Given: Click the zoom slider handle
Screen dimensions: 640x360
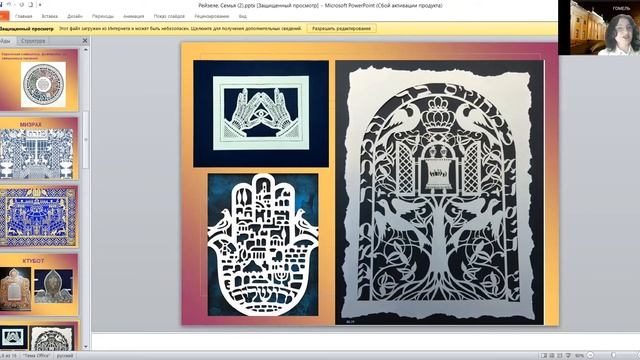Looking at the screenshot, I should pyautogui.click(x=613, y=356).
